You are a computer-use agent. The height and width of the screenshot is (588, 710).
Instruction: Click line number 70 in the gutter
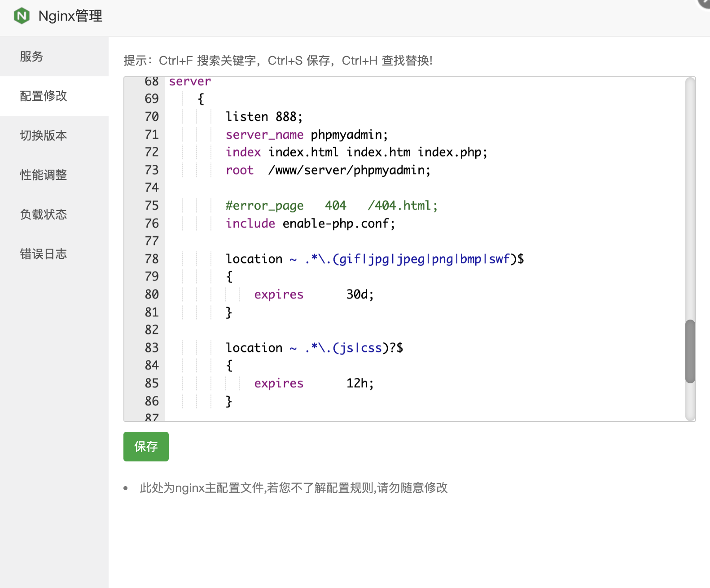pos(152,117)
